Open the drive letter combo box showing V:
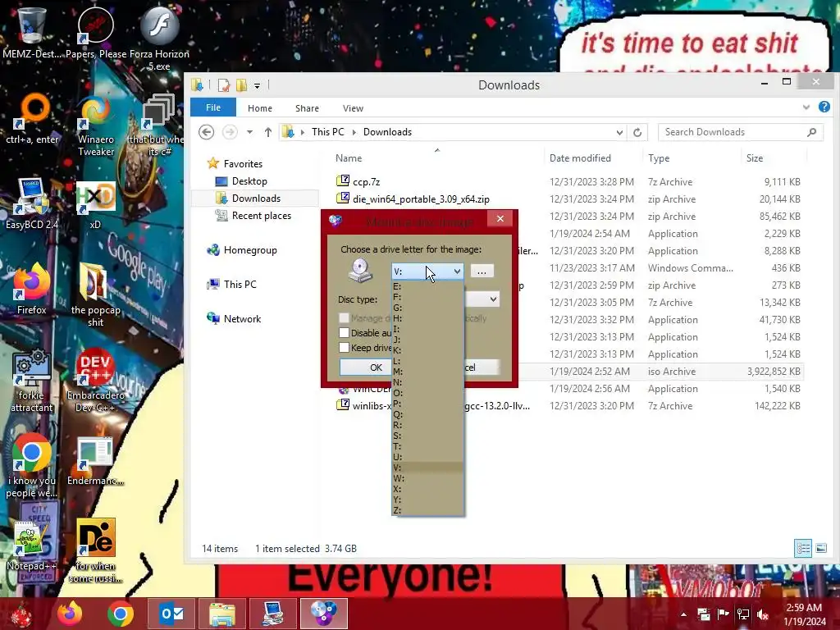 [427, 271]
